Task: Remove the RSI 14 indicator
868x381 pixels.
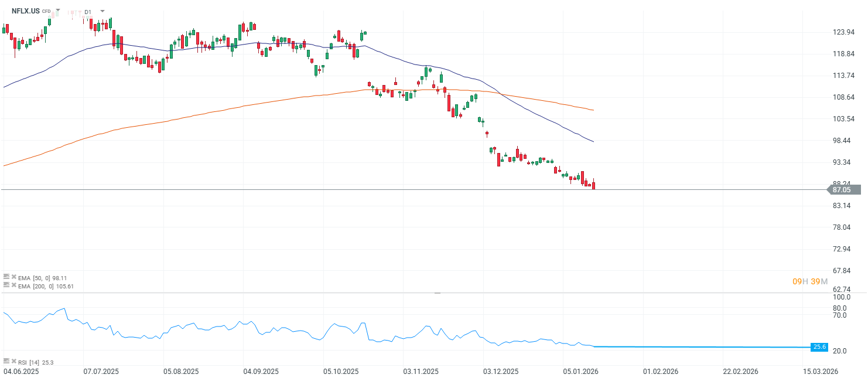Action: pyautogui.click(x=13, y=361)
